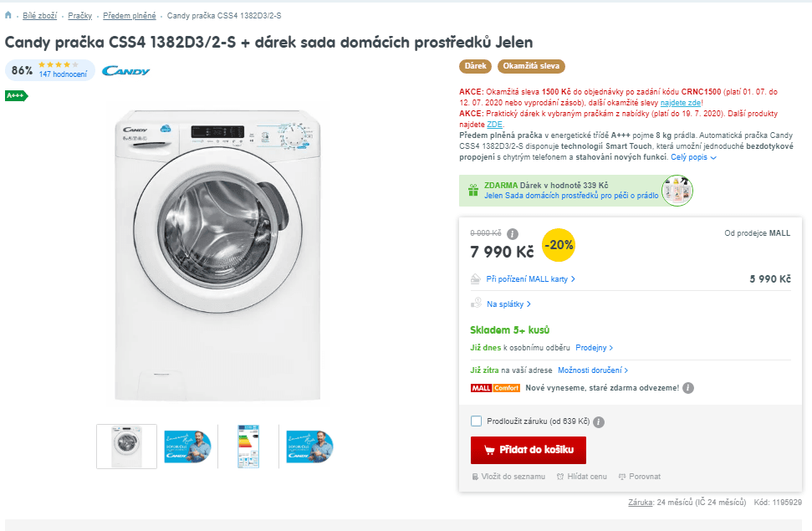Open the 147 hodnocení reviews link
Screen dimensions: 812x531
pos(64,74)
